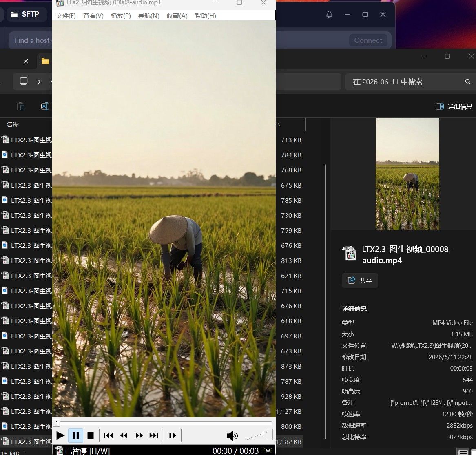Select the file row sized 768 KB
Screen dimensions: 476x455
152,170
